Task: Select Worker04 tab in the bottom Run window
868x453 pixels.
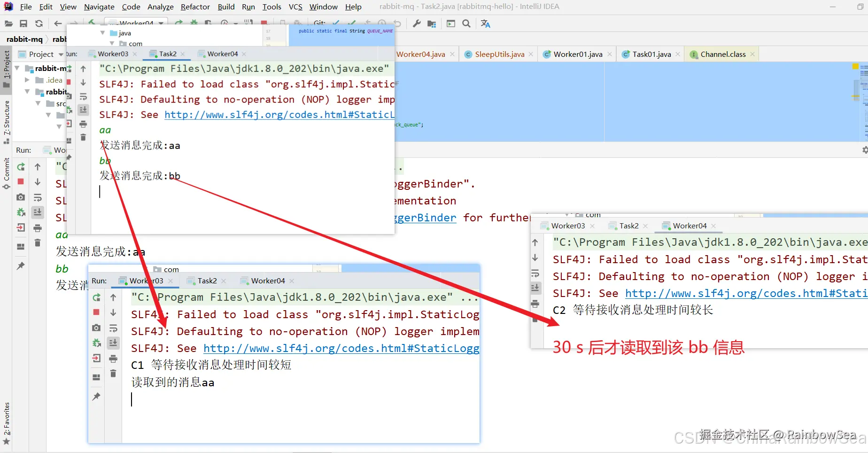Action: click(x=268, y=281)
